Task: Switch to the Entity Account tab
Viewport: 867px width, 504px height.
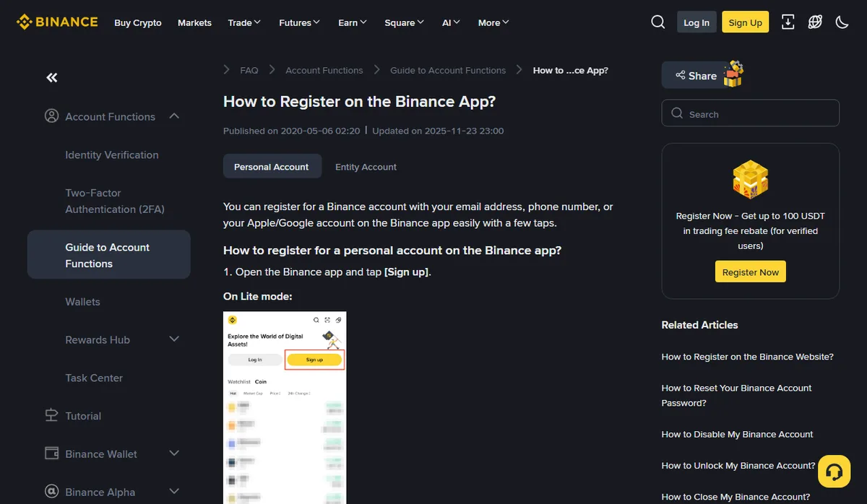Action: click(x=366, y=166)
